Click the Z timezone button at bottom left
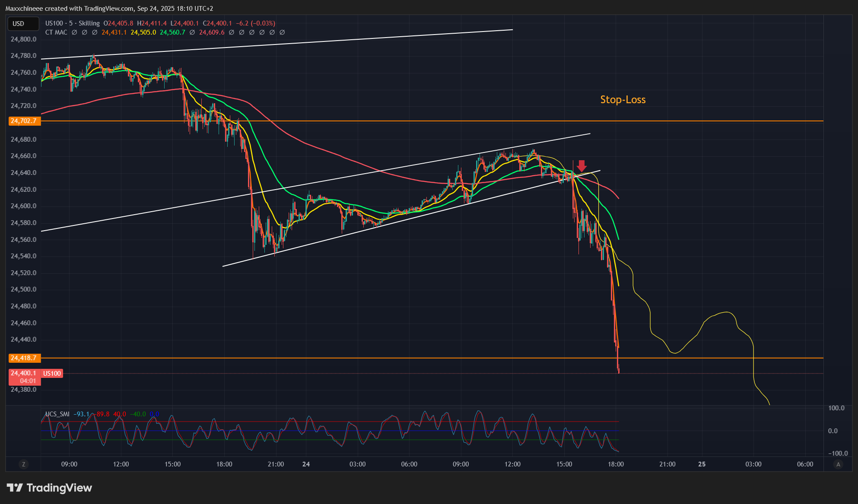This screenshot has width=858, height=504. coord(24,464)
